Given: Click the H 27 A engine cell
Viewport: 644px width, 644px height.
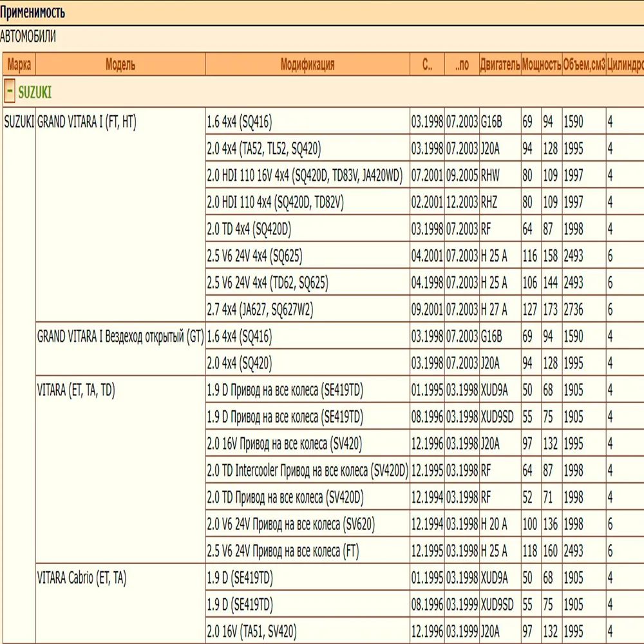Looking at the screenshot, I should (494, 310).
